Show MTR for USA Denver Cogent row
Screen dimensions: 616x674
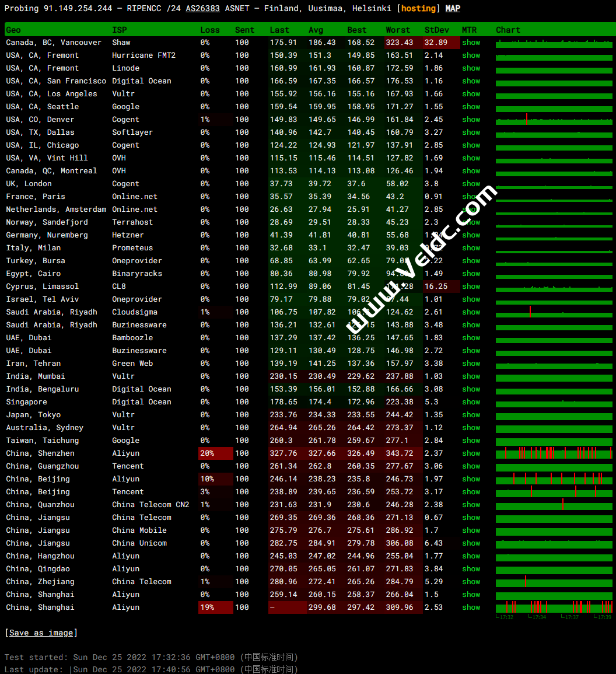(471, 120)
